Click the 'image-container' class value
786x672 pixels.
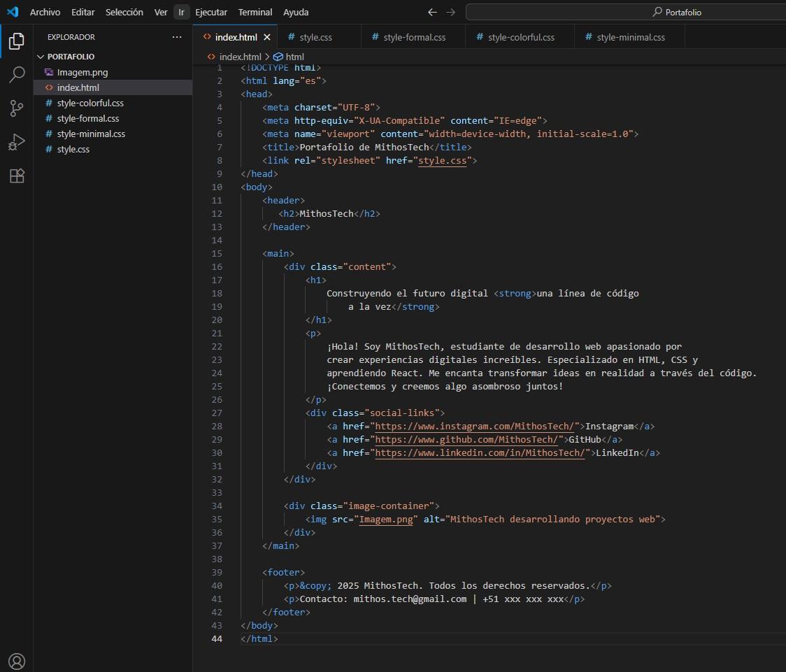389,506
